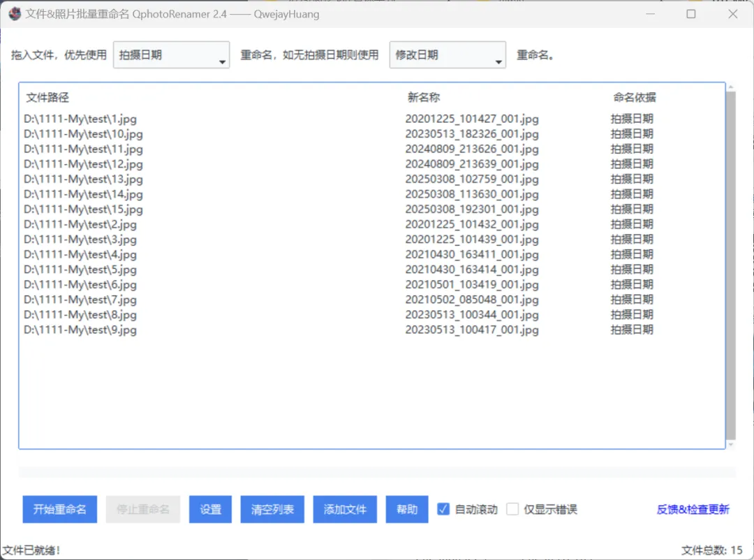
Task: Click 清空列表 to clear the list
Action: click(272, 509)
